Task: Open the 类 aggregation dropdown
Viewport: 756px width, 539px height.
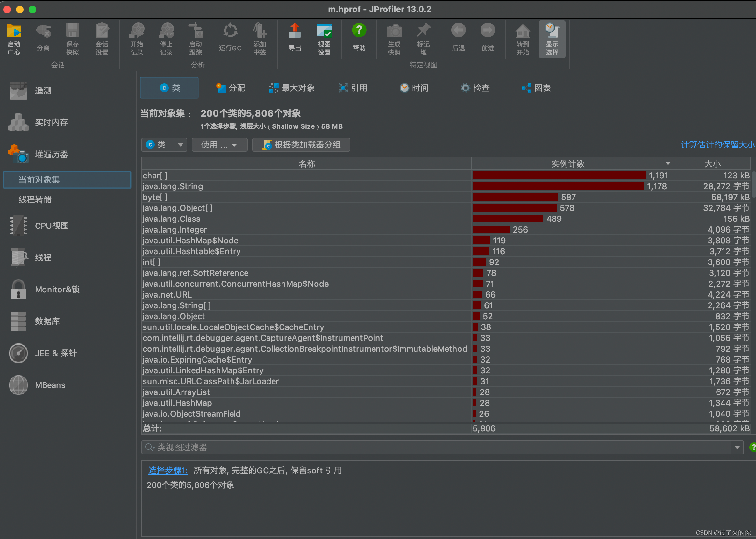Action: [164, 145]
